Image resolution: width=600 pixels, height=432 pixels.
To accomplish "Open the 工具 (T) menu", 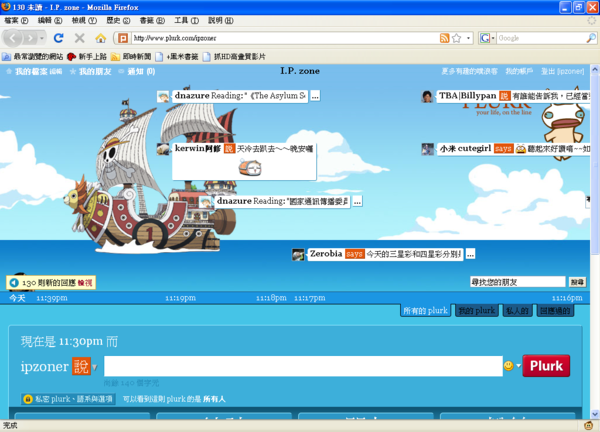I will pyautogui.click(x=186, y=20).
